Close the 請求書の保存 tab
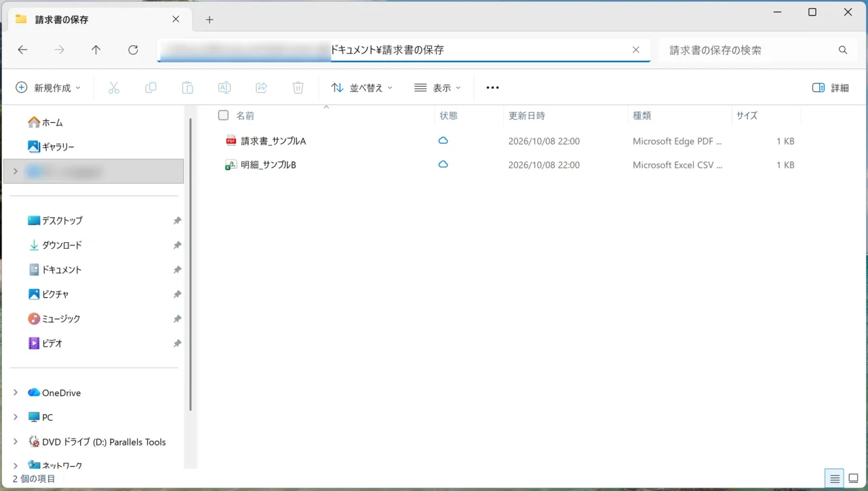 176,19
